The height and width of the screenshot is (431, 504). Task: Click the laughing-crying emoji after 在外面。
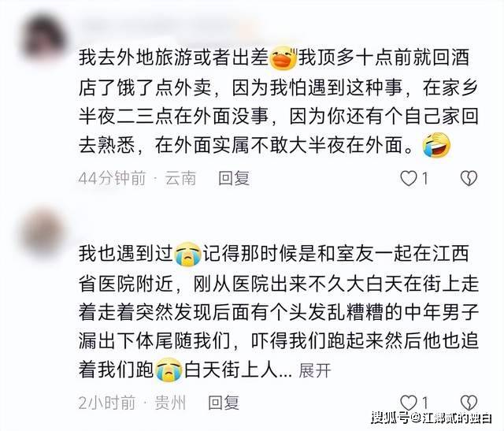coord(436,145)
